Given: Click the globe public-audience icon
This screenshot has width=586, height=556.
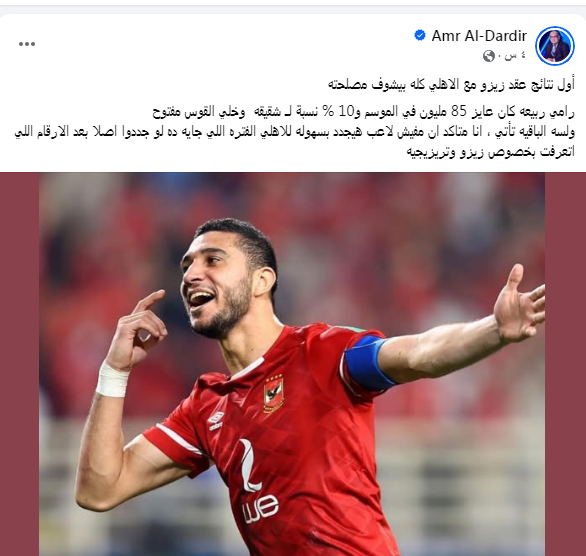Looking at the screenshot, I should coord(488,56).
